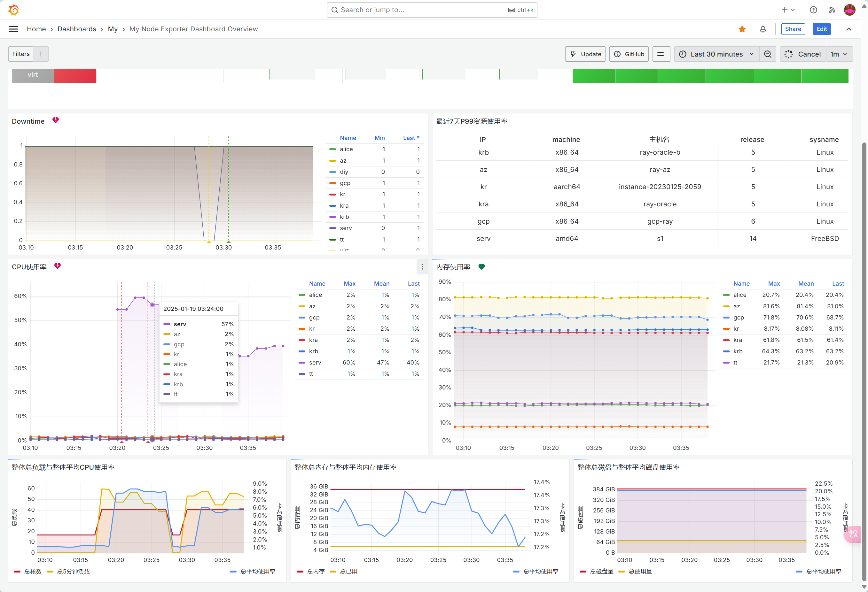Open the My folder breadcrumb
Viewport: 868px width, 592px height.
pyautogui.click(x=113, y=29)
